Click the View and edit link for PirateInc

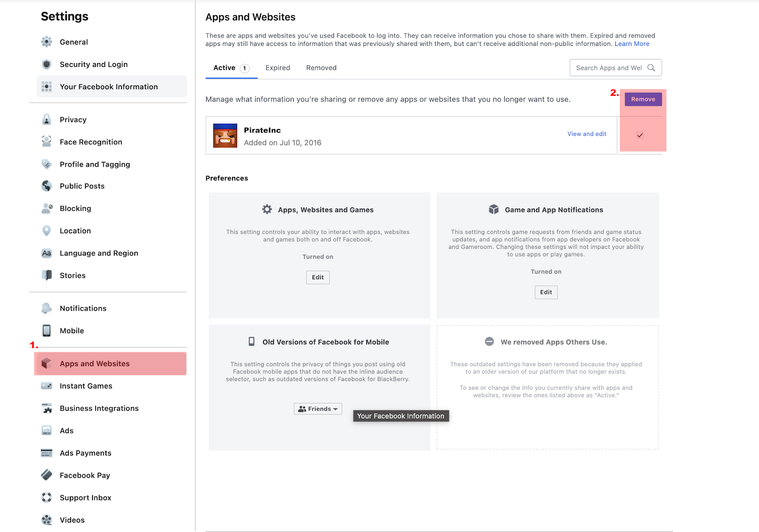click(587, 134)
